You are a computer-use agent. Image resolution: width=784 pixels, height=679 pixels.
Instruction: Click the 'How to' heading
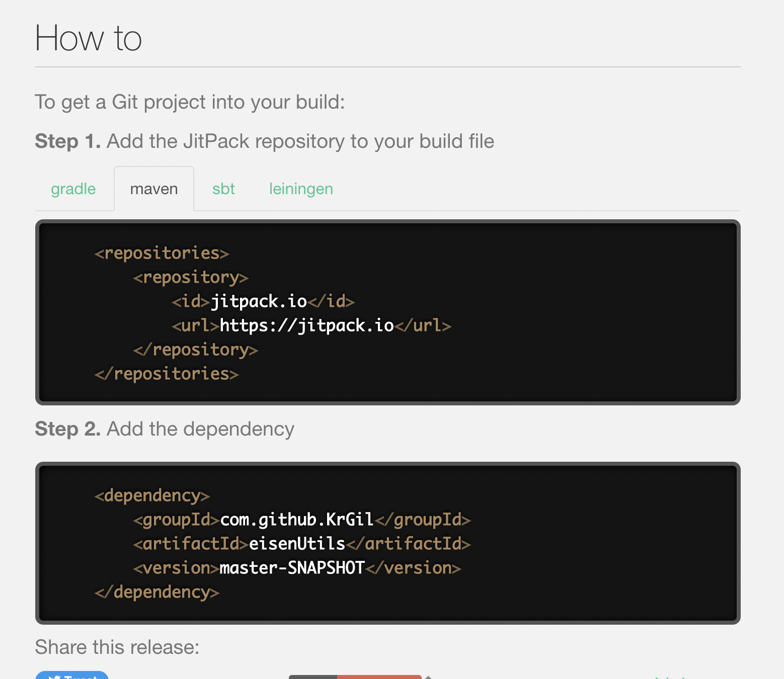coord(89,38)
